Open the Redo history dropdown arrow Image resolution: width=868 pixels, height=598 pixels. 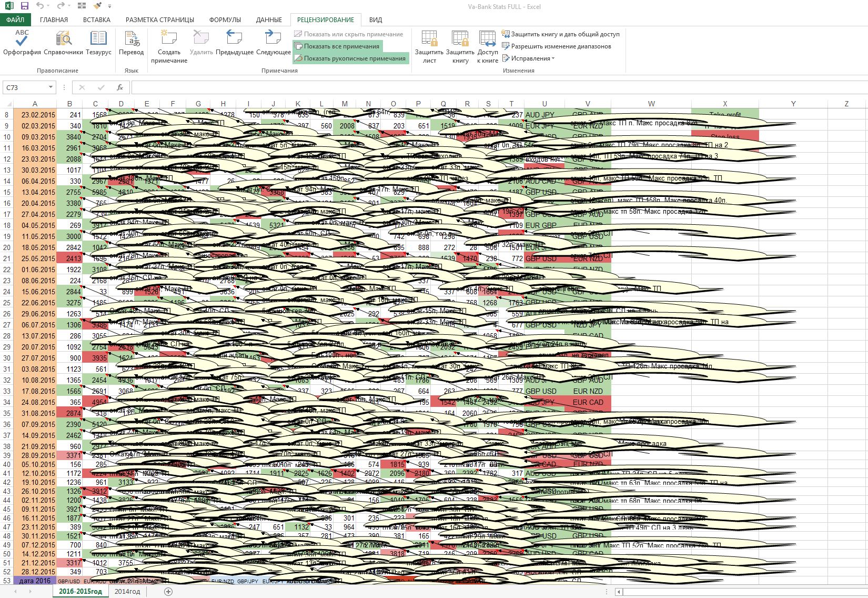tap(68, 6)
